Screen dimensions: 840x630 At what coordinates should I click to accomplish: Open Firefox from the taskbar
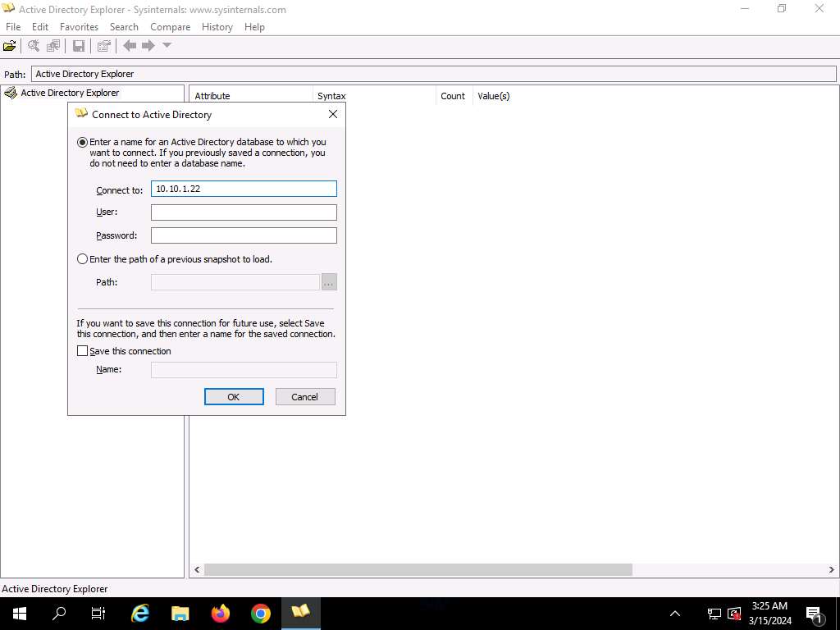[221, 613]
